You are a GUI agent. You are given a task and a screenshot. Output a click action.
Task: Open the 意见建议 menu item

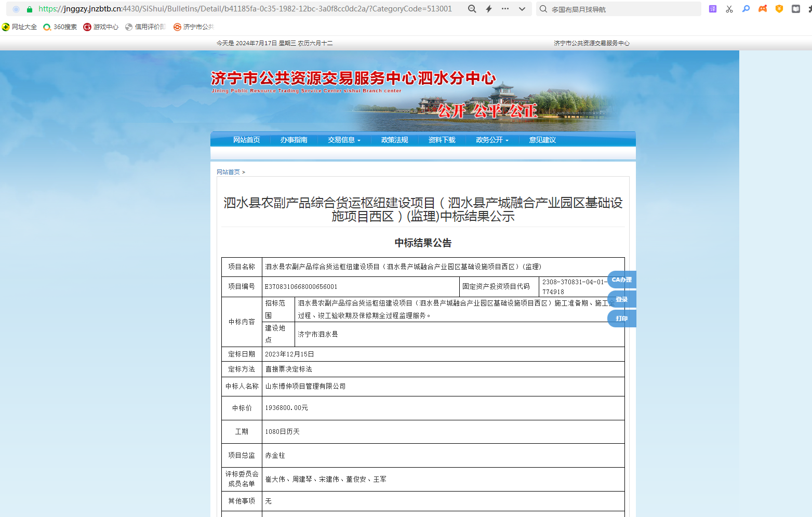coord(542,140)
